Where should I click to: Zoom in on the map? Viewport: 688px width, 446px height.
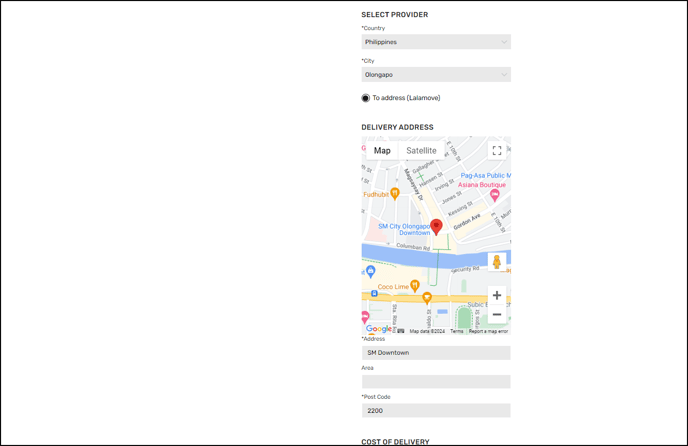[497, 295]
